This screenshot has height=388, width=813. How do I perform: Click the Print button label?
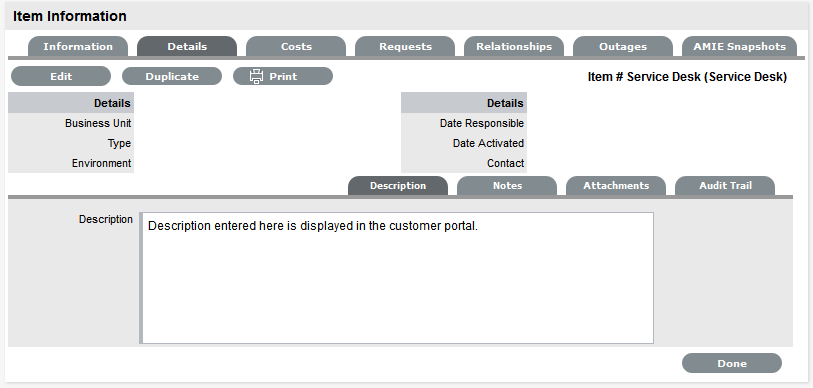pyautogui.click(x=283, y=77)
